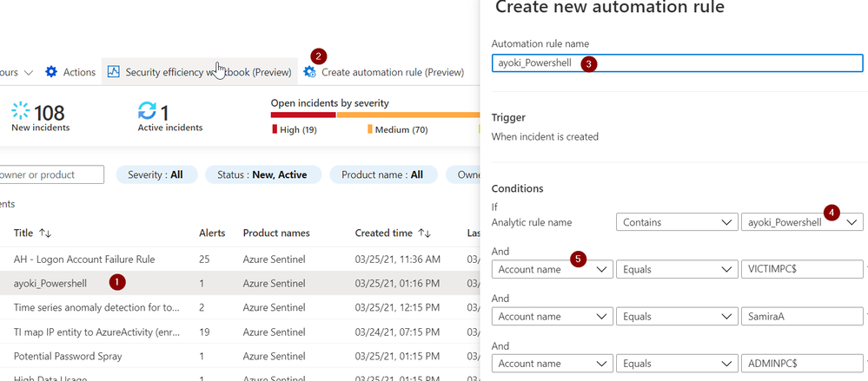Click the Actions gear icon

[51, 72]
